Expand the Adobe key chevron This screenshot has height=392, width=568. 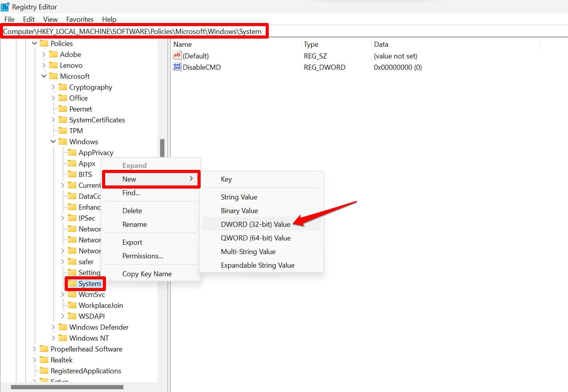[44, 54]
